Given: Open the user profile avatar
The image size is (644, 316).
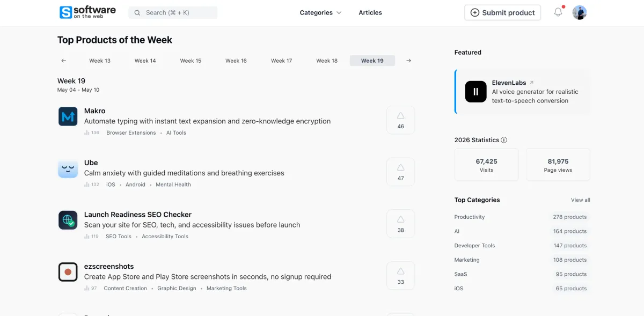Looking at the screenshot, I should coord(580,12).
